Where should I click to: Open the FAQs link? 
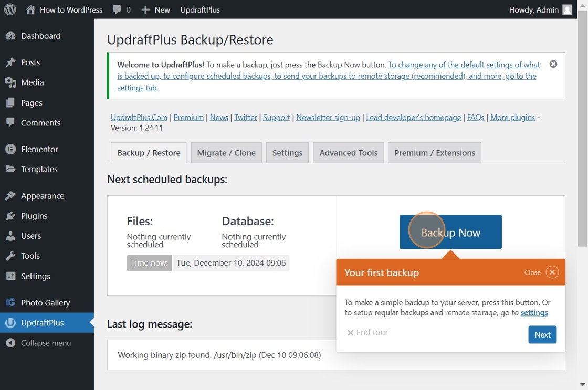coord(476,118)
